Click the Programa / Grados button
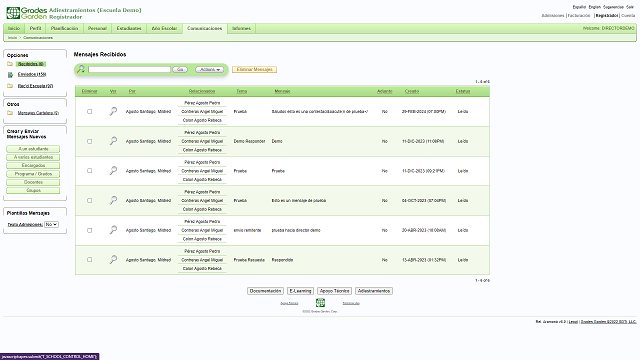640x360 pixels. point(33,174)
